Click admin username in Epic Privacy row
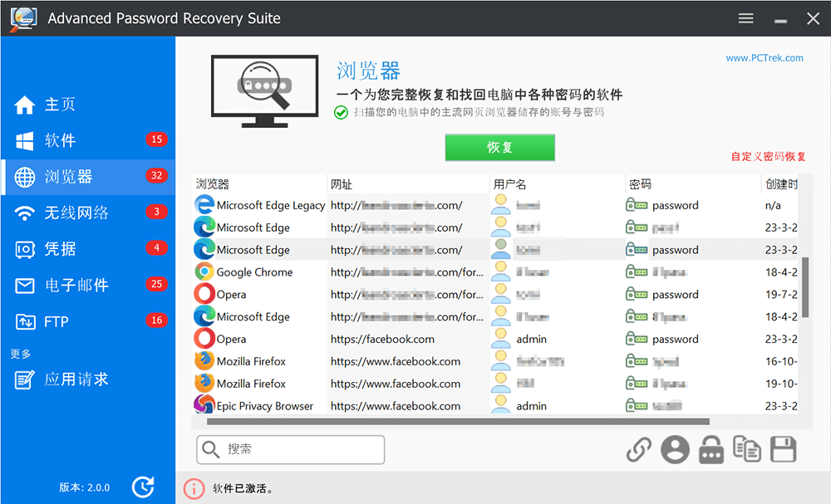 (532, 406)
